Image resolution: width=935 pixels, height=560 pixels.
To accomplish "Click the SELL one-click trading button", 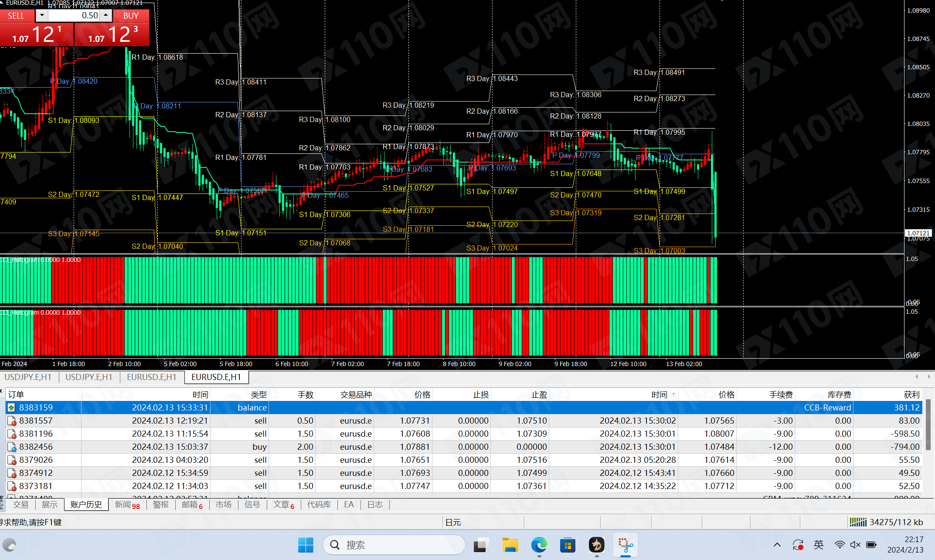I will (x=16, y=16).
